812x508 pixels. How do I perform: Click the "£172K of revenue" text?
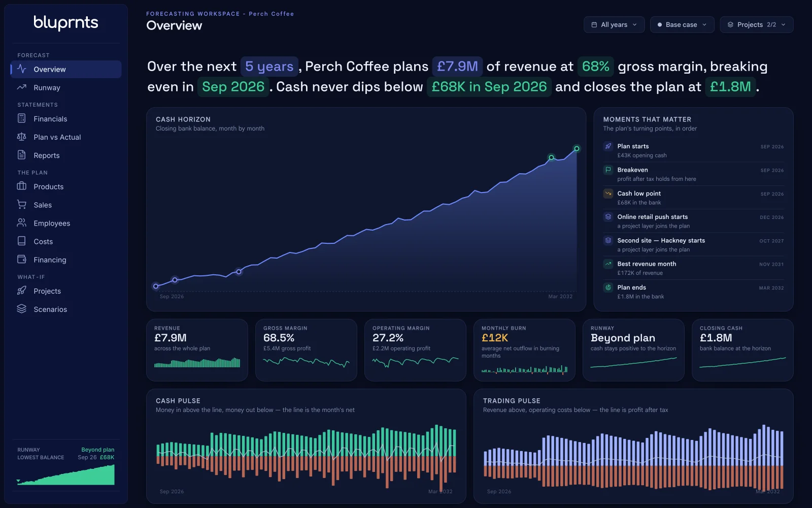(640, 273)
